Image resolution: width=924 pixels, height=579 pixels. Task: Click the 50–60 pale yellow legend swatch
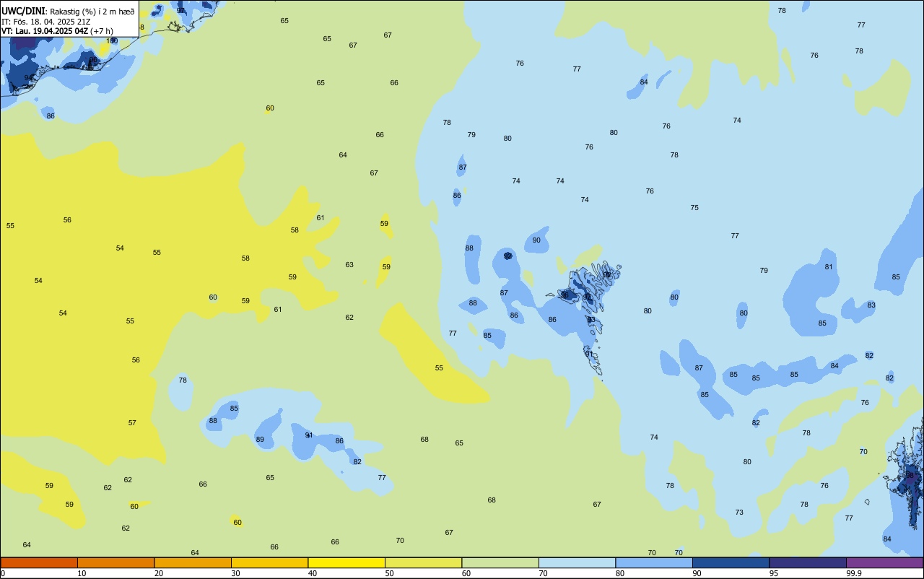tap(424, 562)
